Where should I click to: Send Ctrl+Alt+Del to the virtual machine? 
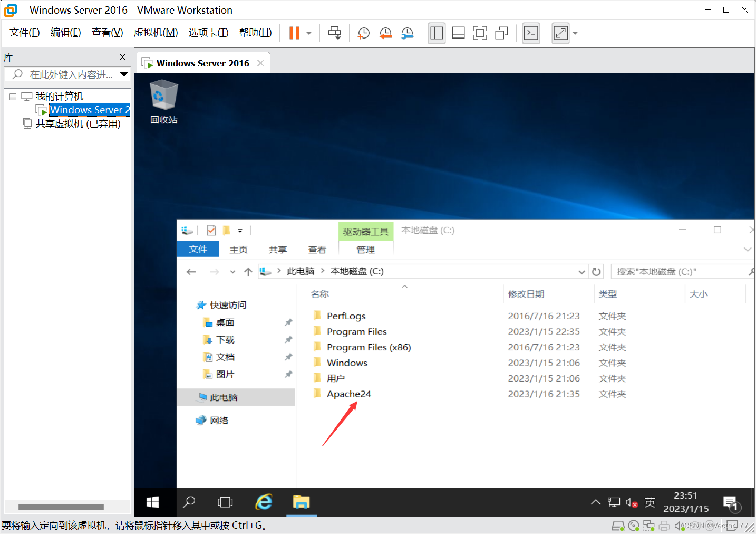tap(334, 33)
